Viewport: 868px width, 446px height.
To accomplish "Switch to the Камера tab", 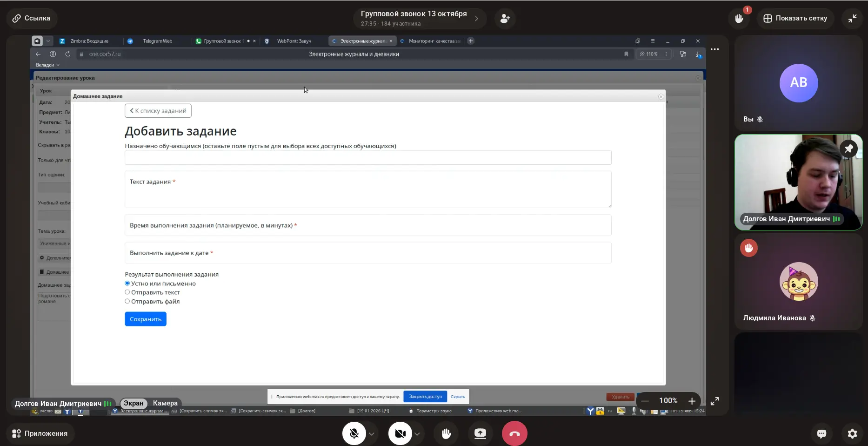I will pos(165,403).
